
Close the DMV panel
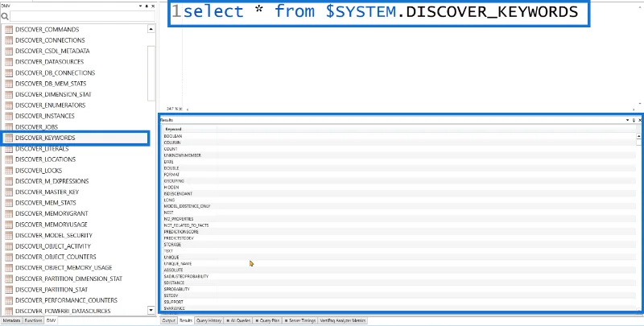point(153,6)
